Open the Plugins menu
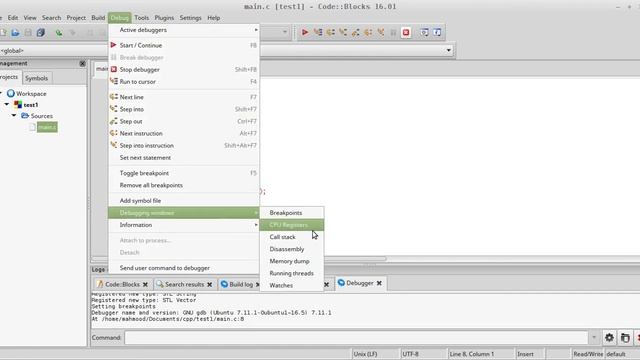The height and width of the screenshot is (360, 640). (164, 18)
